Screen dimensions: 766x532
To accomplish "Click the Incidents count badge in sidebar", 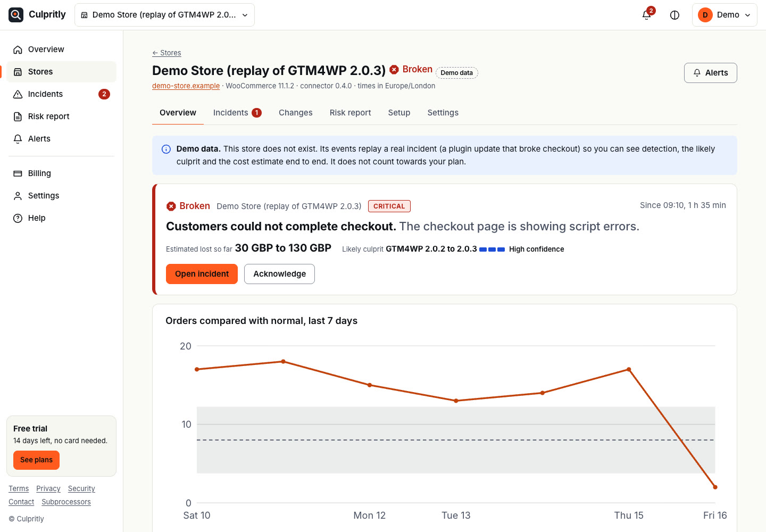I will click(x=104, y=94).
